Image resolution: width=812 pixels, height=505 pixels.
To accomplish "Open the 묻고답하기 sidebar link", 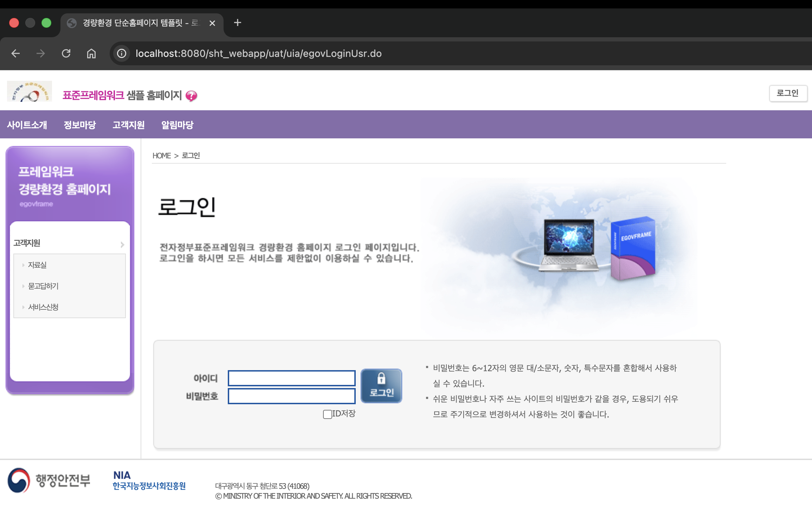I will [43, 286].
